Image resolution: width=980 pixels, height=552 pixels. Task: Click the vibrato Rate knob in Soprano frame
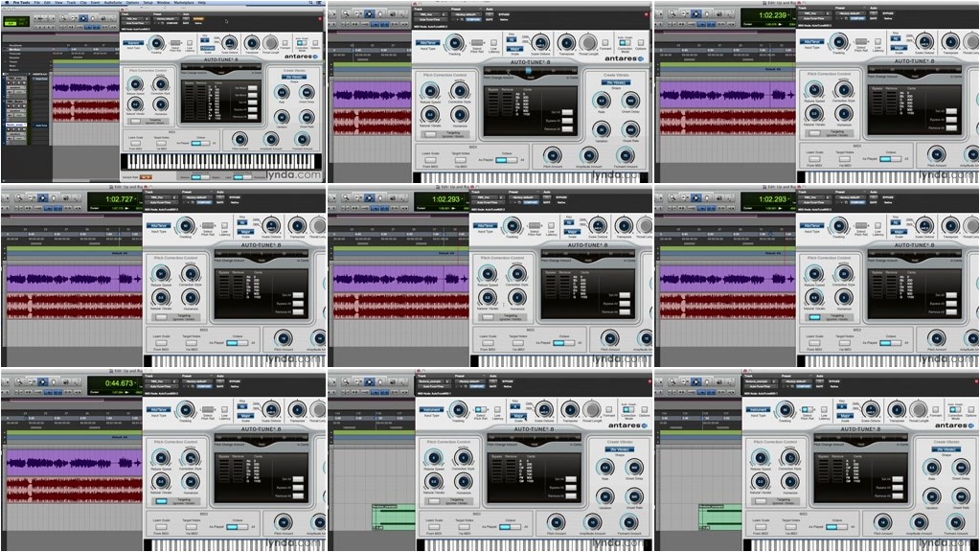[282, 92]
